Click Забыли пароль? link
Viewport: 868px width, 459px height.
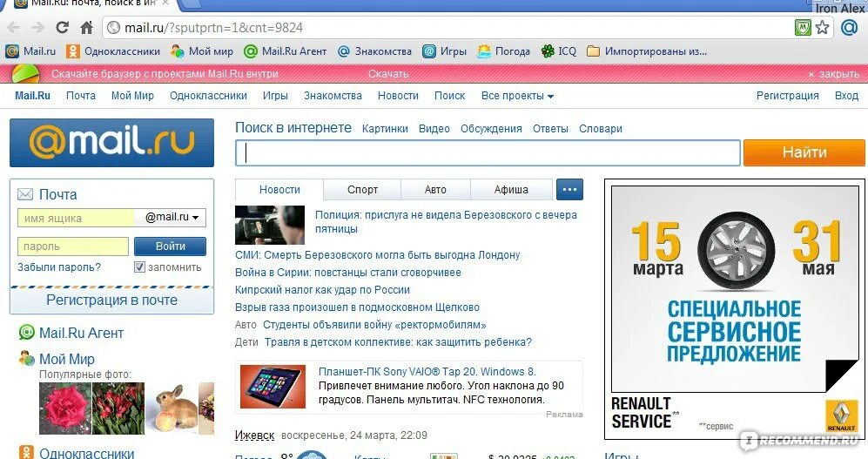click(x=59, y=267)
